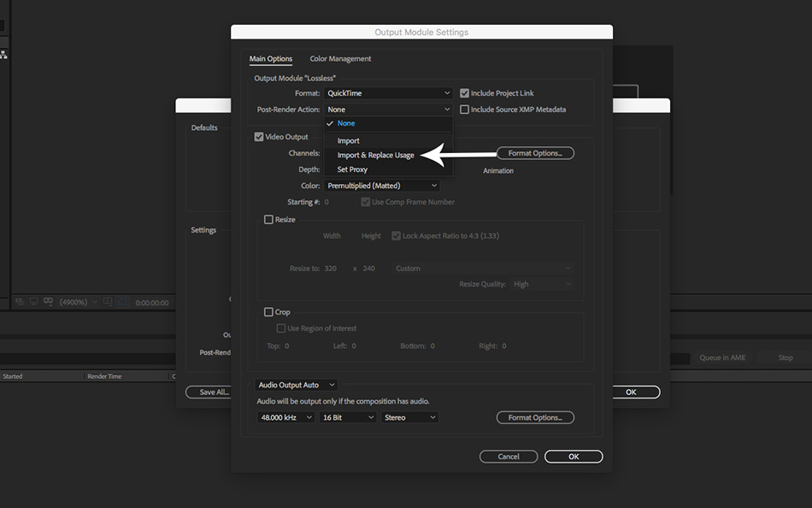
Task: Expand the Audio Output Auto dropdown
Action: pos(297,385)
